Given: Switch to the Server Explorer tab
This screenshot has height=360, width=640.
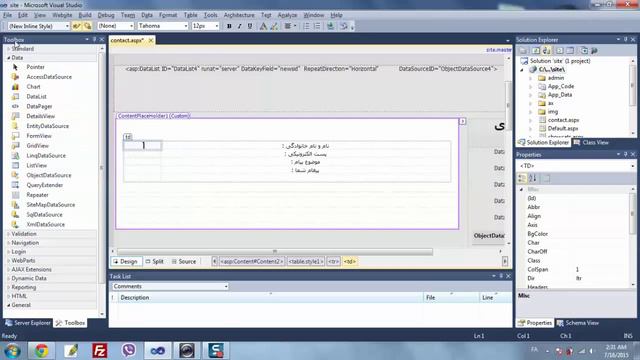Looking at the screenshot, I should (x=28, y=323).
